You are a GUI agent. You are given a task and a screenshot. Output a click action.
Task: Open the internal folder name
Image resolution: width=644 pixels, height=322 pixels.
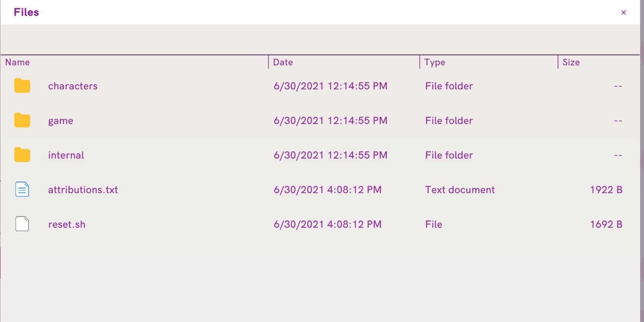[66, 155]
